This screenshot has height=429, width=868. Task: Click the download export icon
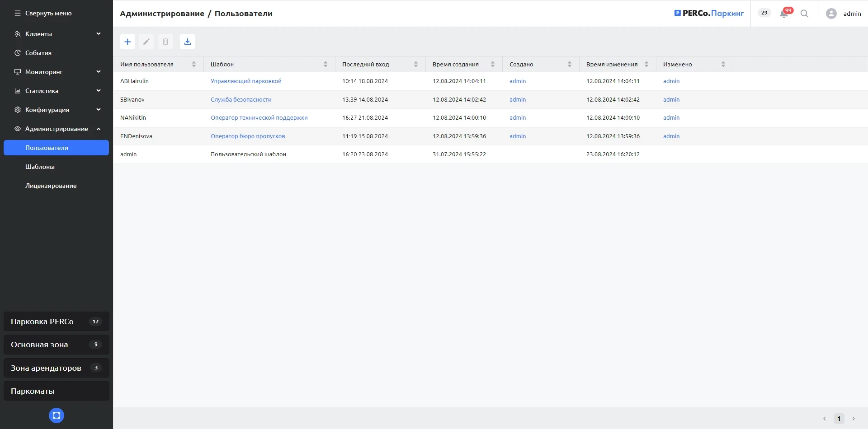[188, 42]
